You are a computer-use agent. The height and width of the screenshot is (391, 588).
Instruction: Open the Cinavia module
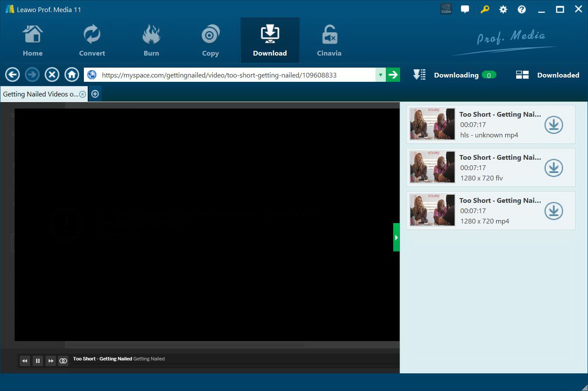(329, 40)
